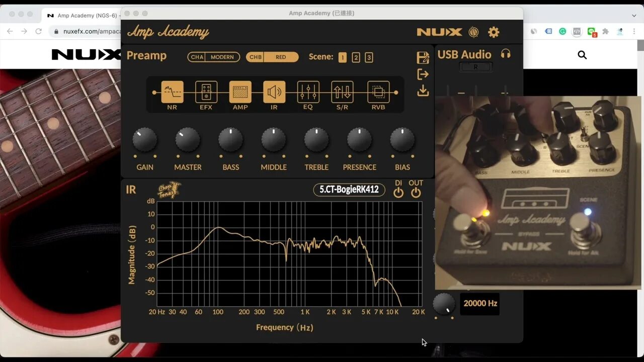Select the CHA MODERN channel

pos(213,57)
